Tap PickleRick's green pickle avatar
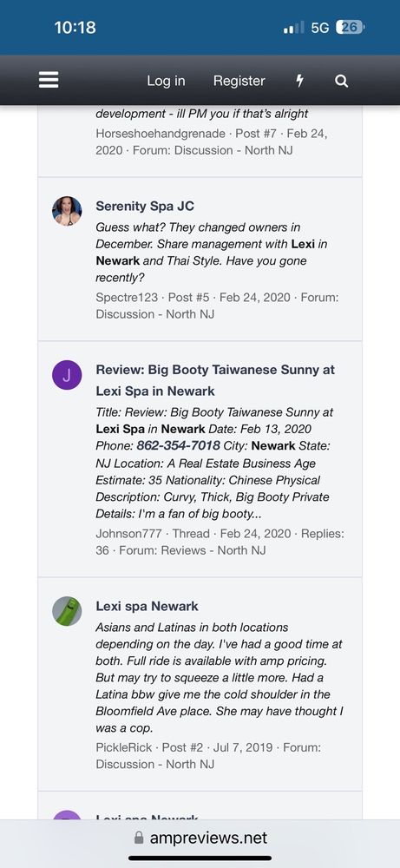 click(x=67, y=611)
